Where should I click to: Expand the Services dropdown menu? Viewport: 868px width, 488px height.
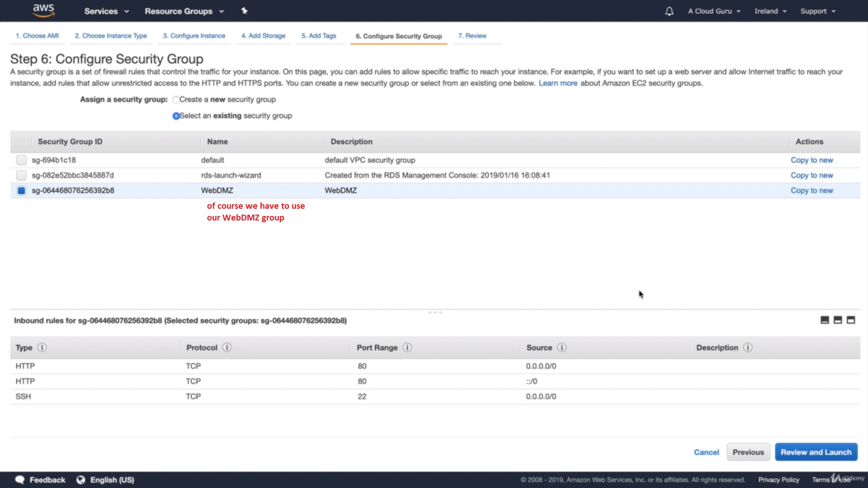pos(106,11)
